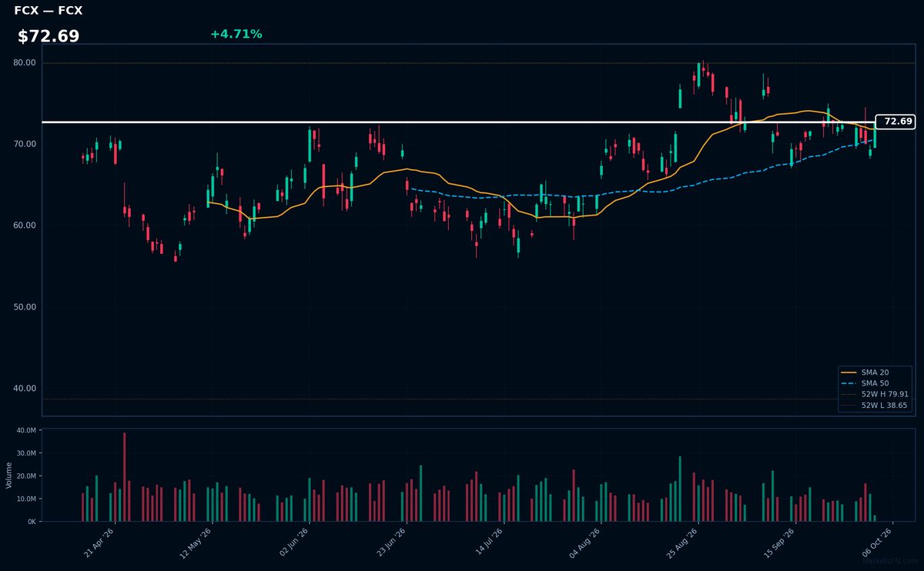Click the 23 Jun '26 date label

tap(391, 543)
